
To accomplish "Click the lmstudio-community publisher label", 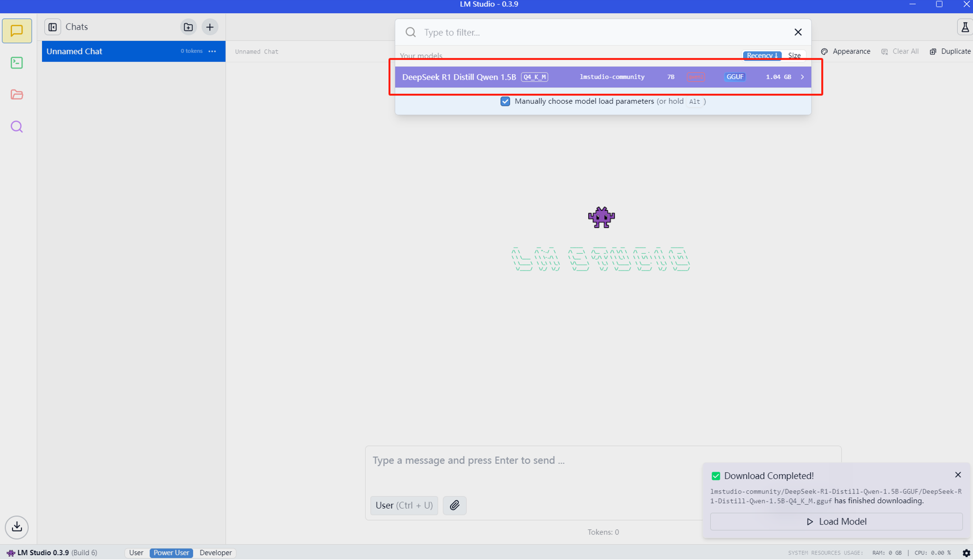I will point(612,77).
